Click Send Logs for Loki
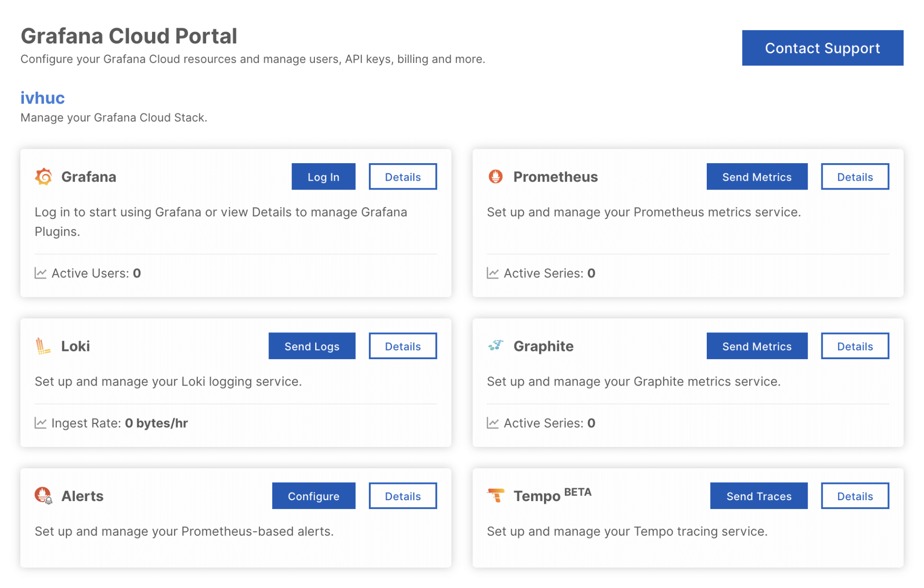 pyautogui.click(x=312, y=346)
